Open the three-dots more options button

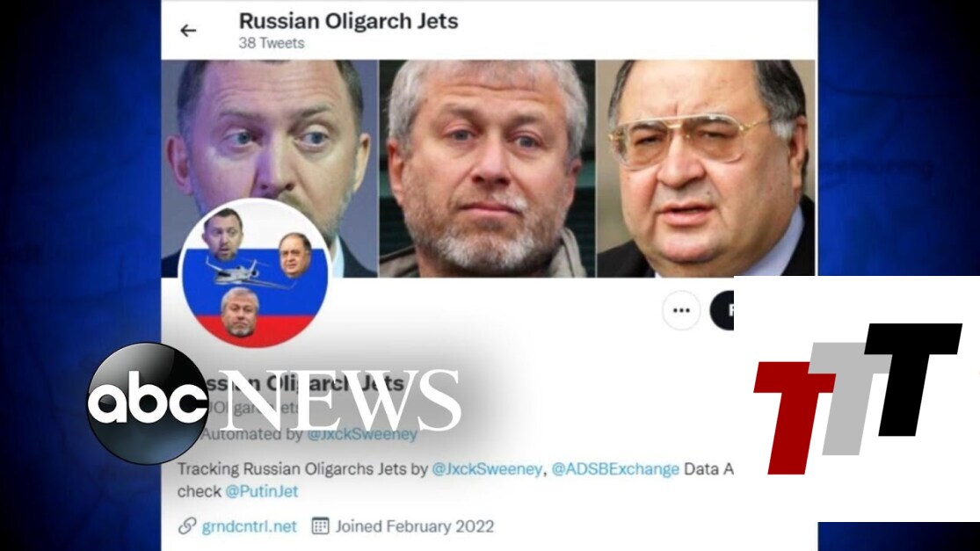tap(680, 310)
